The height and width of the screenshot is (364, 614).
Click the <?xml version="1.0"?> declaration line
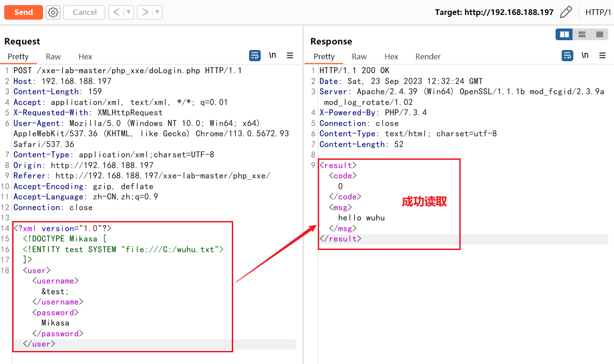coord(62,228)
